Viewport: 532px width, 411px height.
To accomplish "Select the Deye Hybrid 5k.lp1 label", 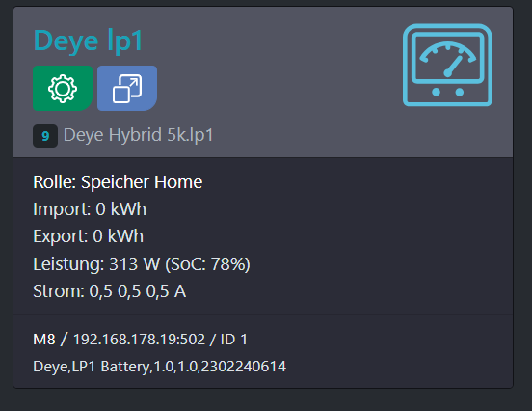I will tap(139, 135).
